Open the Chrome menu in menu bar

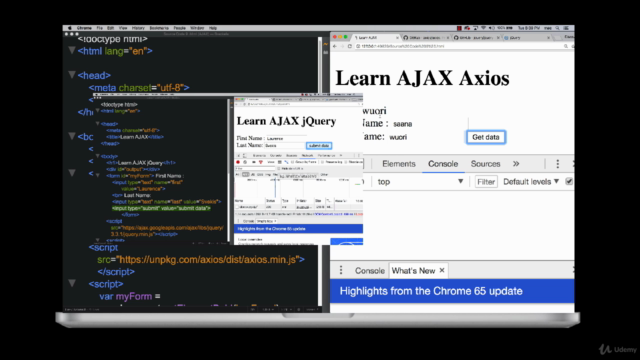coord(84,28)
